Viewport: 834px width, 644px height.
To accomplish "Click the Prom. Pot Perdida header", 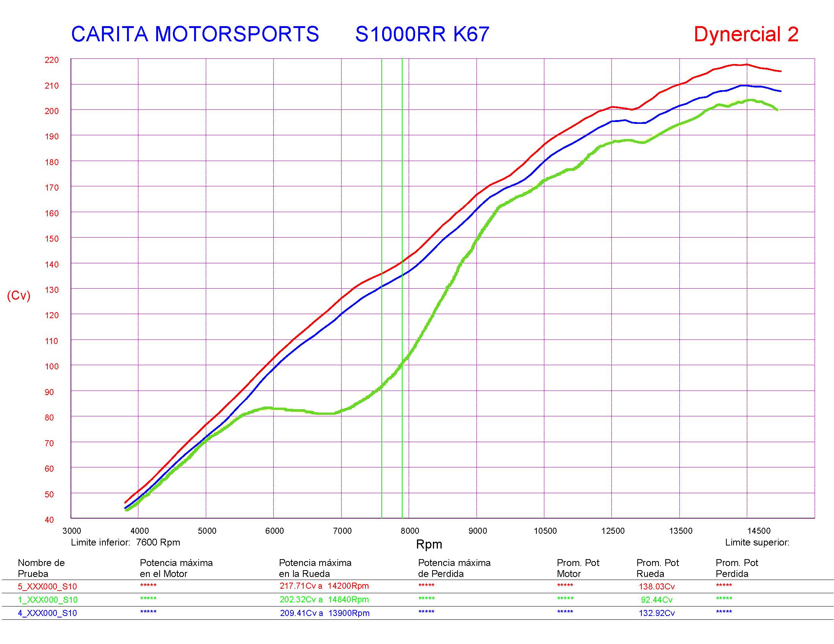I will click(x=737, y=568).
